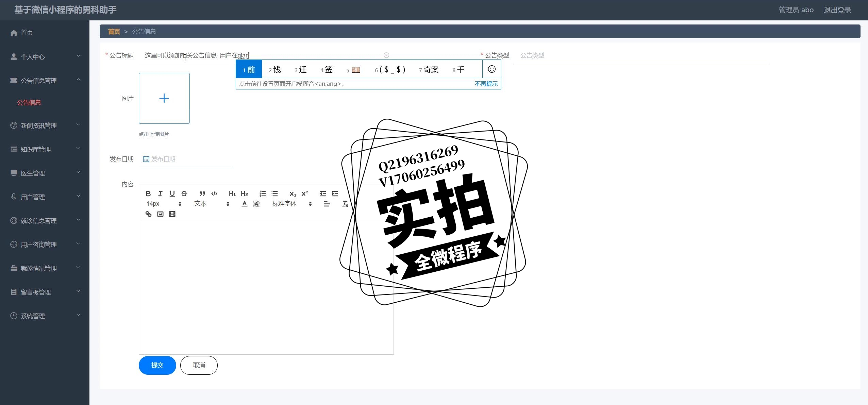Insert a hyperlink in the editor
The image size is (868, 405).
(148, 214)
